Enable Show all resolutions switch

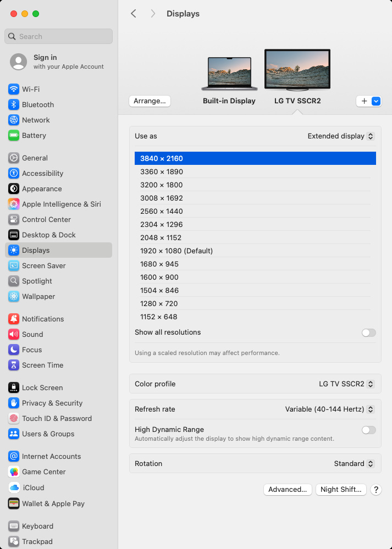369,332
